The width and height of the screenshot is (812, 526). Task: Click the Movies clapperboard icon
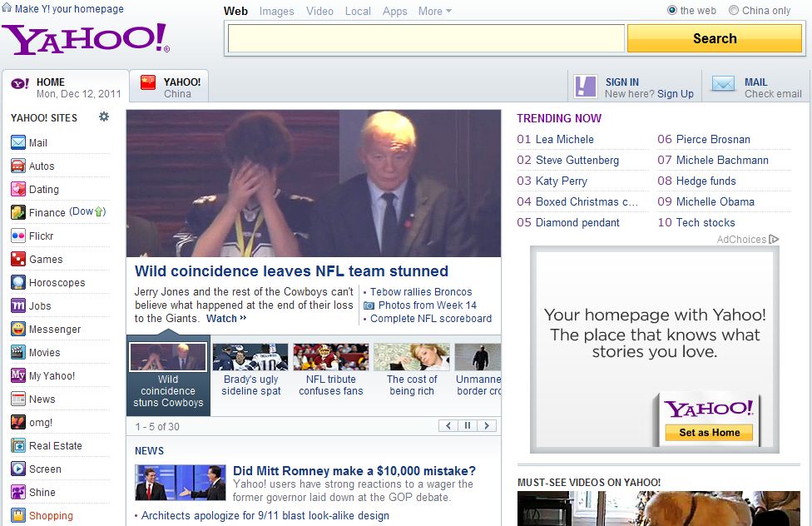[x=18, y=352]
